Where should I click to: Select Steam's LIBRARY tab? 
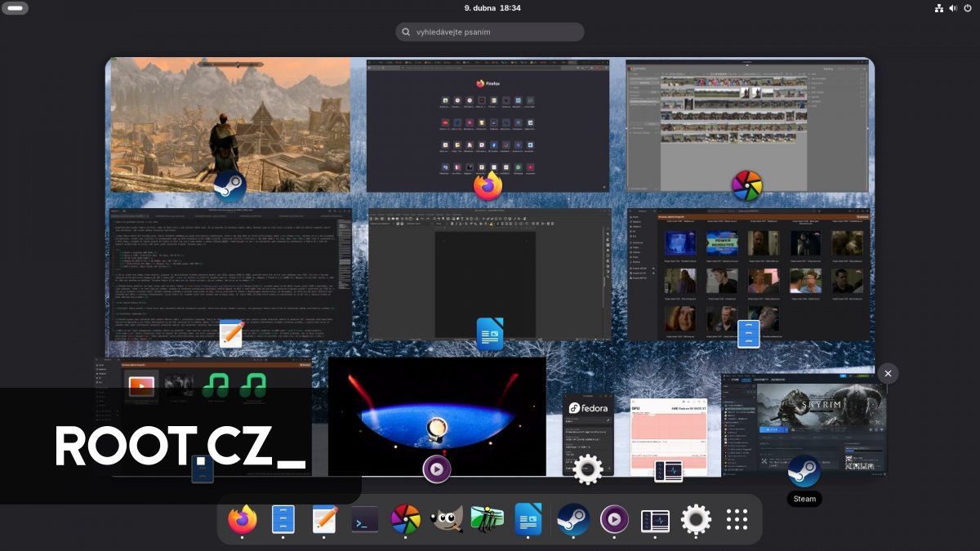tap(746, 380)
